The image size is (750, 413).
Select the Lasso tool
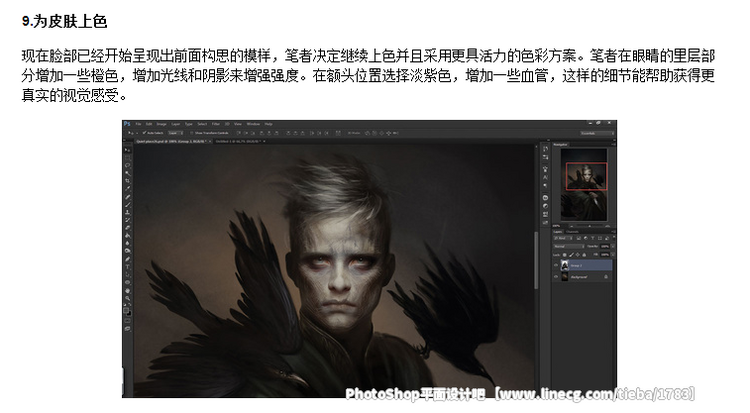(127, 165)
